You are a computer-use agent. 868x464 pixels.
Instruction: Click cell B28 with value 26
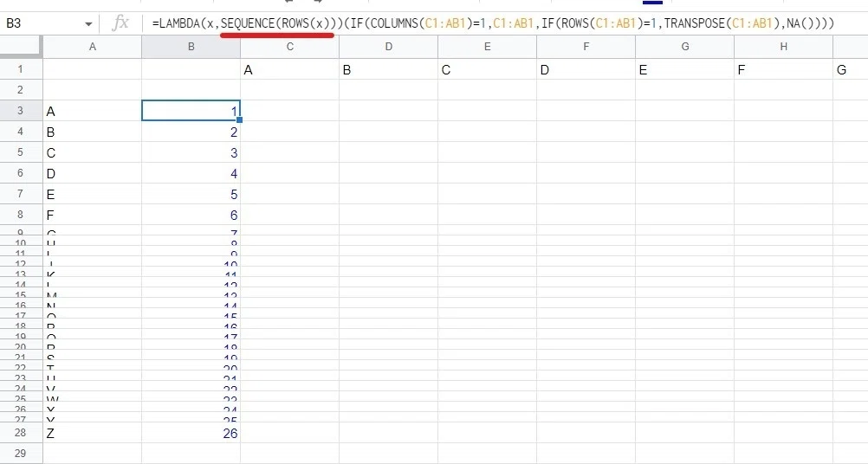click(x=191, y=433)
